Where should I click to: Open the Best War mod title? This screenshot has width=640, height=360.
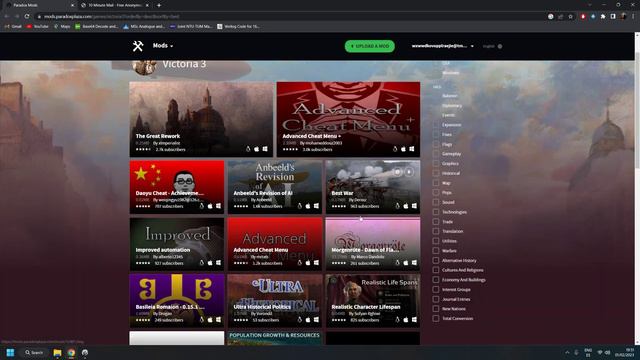click(x=342, y=193)
